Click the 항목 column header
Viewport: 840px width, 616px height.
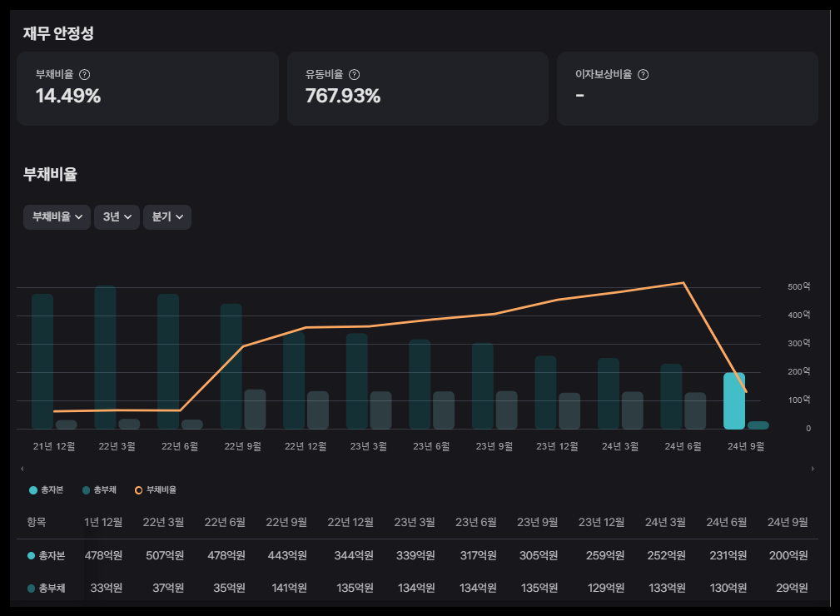point(37,522)
